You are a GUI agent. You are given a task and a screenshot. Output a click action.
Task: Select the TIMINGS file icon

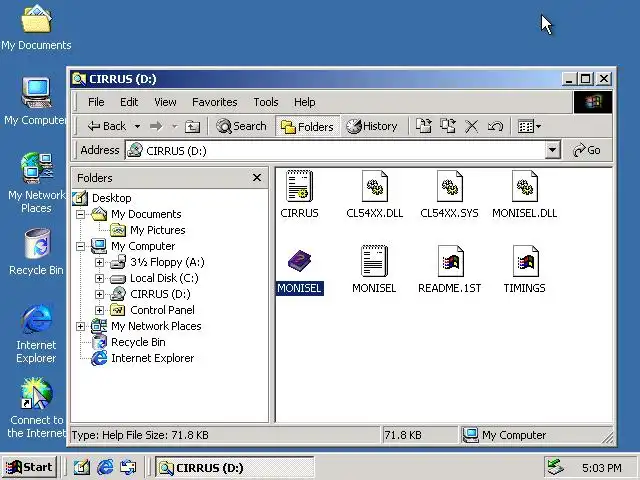[525, 261]
